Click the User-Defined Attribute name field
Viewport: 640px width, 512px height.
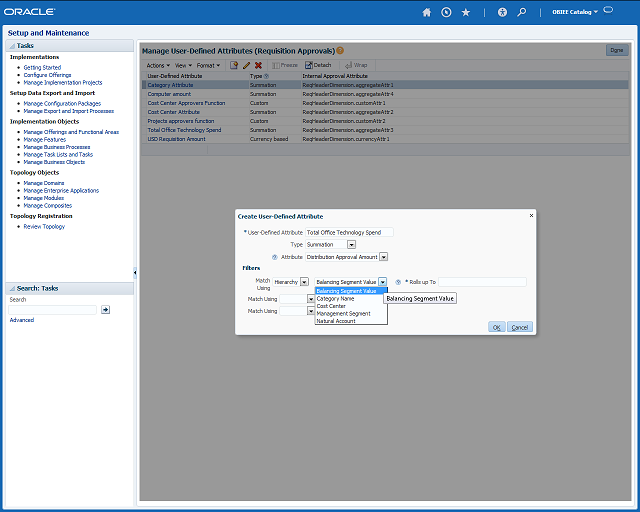click(x=349, y=232)
